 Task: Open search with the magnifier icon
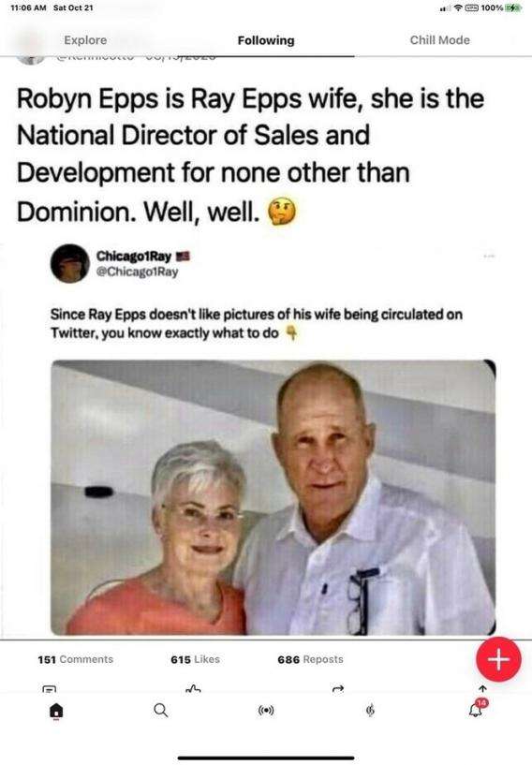[x=160, y=711]
